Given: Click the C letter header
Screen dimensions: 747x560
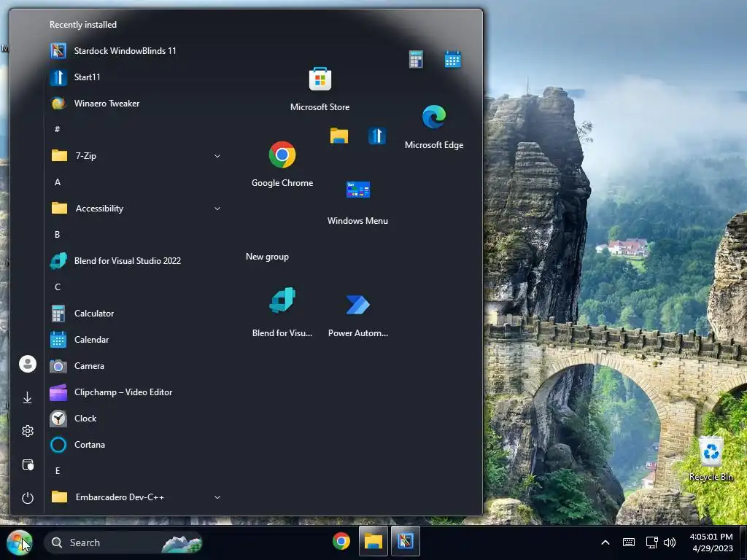Looking at the screenshot, I should coord(57,287).
